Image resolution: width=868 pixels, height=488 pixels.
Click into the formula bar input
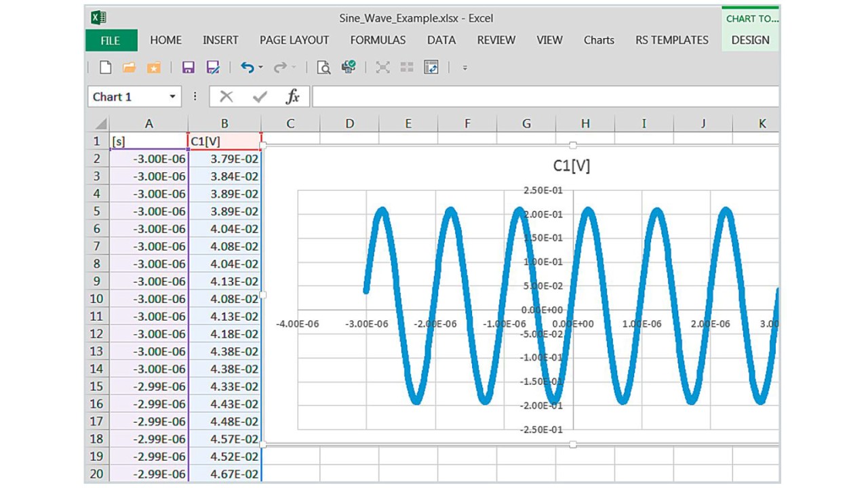(545, 97)
